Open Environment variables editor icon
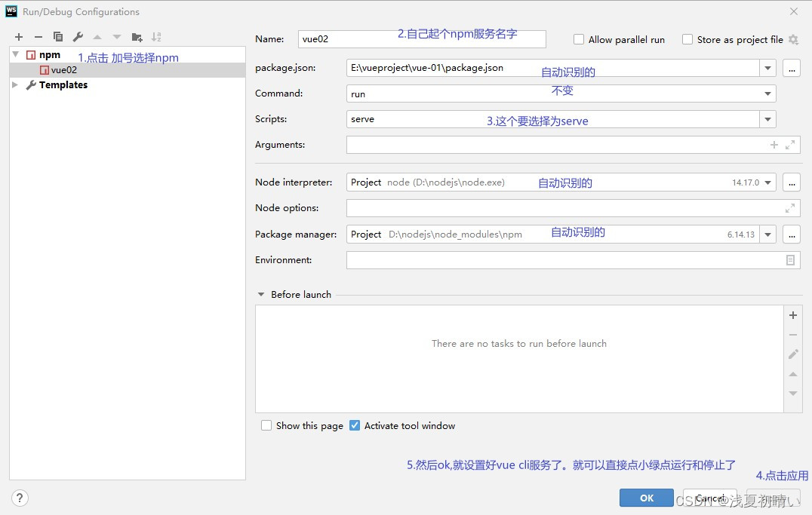 pos(790,260)
